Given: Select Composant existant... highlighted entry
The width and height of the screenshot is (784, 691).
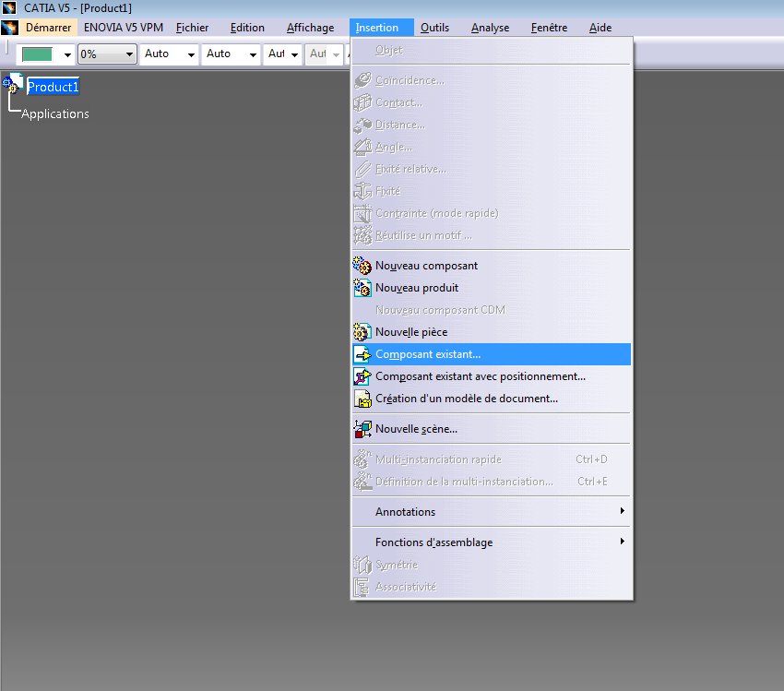Looking at the screenshot, I should (x=492, y=354).
